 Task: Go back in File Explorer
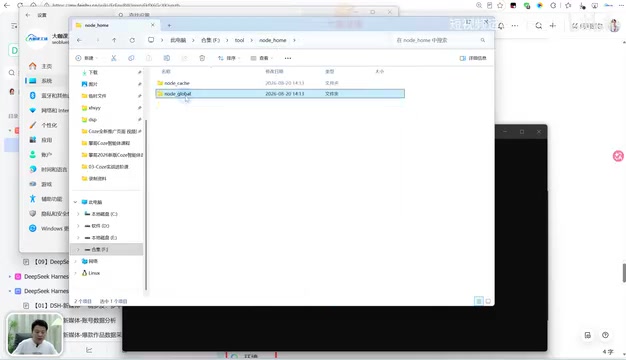point(79,40)
